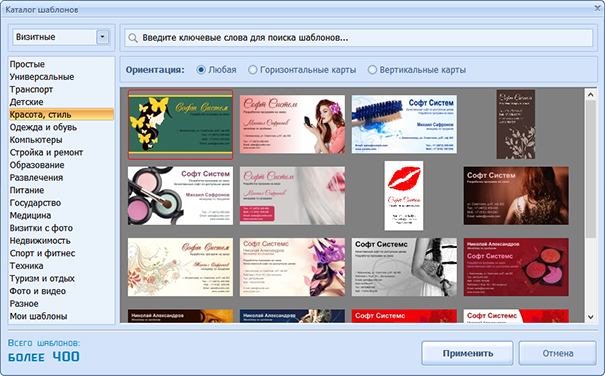This screenshot has width=605, height=376.
Task: Select the beige floral ornament card template
Action: point(180,267)
